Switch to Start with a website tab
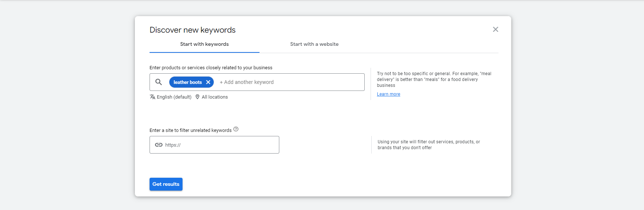644x210 pixels. [x=314, y=44]
